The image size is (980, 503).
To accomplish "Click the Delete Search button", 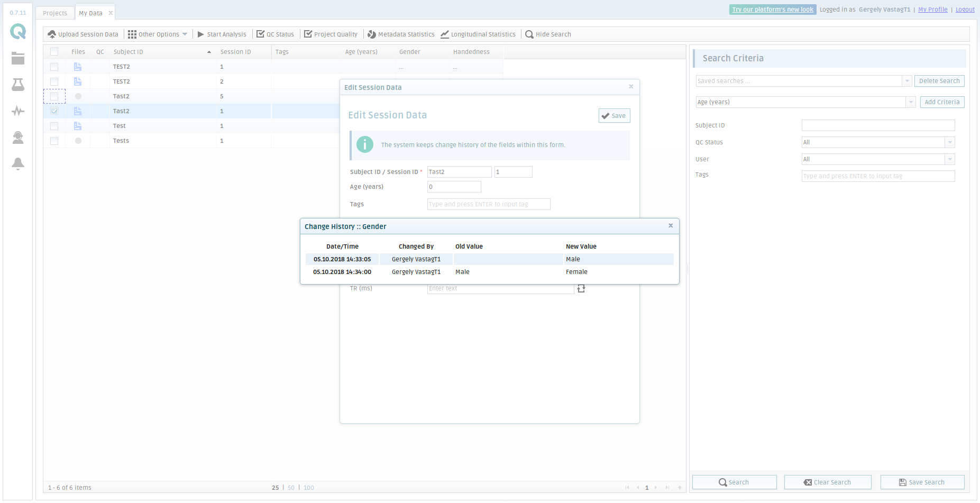I will pyautogui.click(x=939, y=81).
